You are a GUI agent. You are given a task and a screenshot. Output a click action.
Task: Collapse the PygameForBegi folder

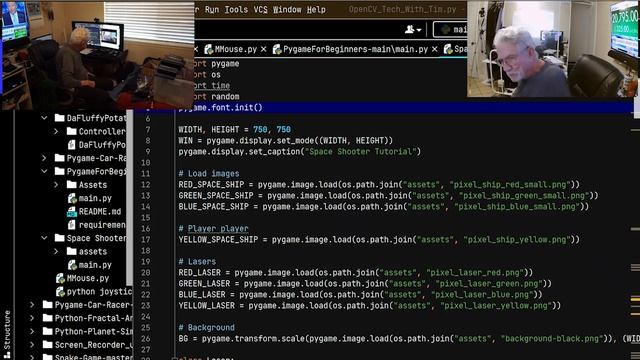(x=44, y=171)
